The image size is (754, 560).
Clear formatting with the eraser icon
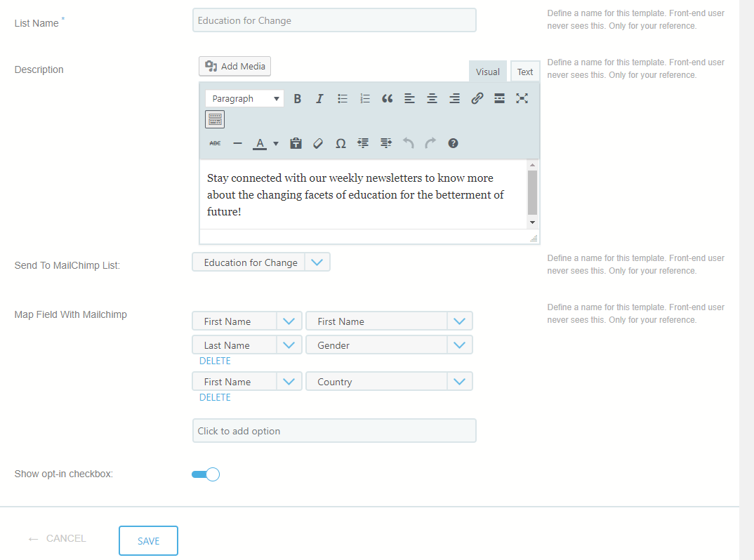[318, 142]
